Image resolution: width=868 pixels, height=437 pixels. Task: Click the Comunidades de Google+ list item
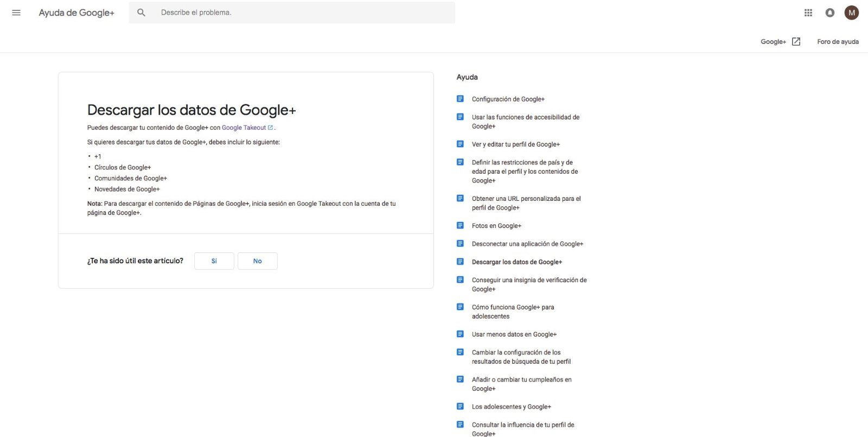tap(131, 178)
